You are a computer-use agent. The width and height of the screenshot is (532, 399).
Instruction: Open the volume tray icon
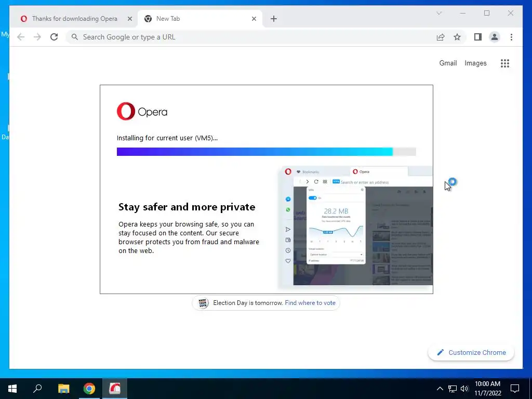[464, 389]
